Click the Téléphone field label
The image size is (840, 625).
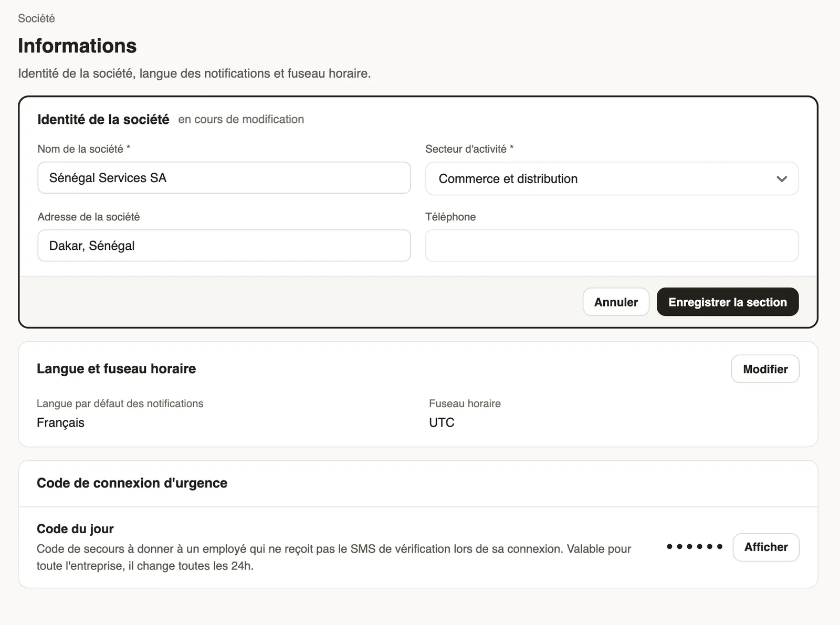[450, 217]
